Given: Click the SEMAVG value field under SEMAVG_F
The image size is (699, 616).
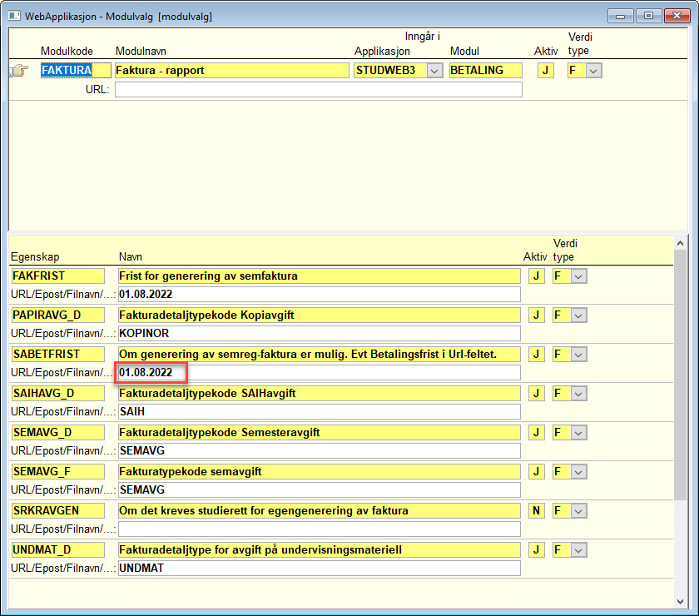Looking at the screenshot, I should point(320,490).
